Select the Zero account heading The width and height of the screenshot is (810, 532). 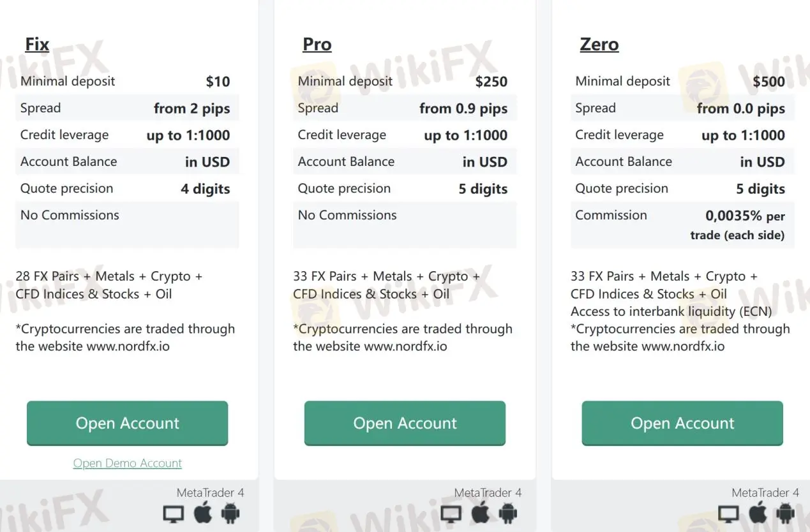(599, 45)
